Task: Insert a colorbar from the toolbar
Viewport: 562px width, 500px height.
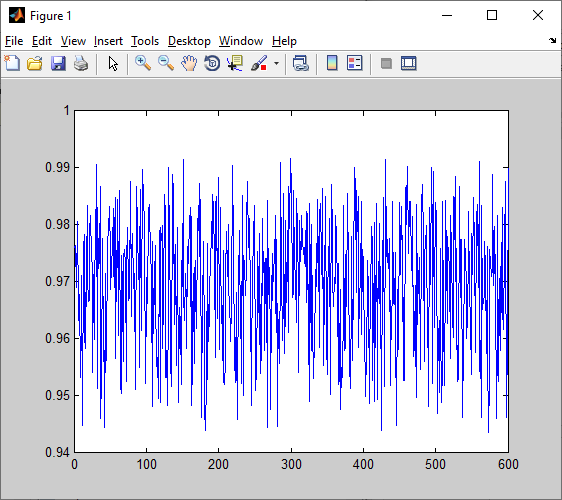Action: click(332, 63)
